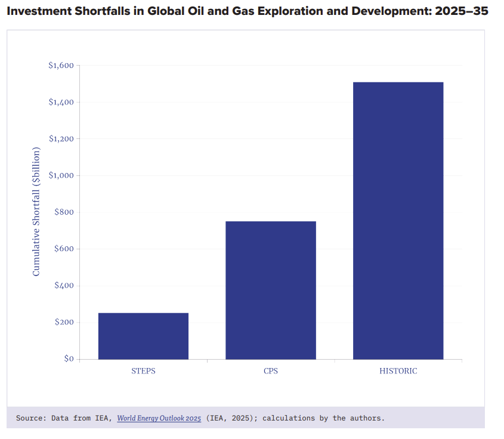Select the $800 y-axis tick label
This screenshot has height=439, width=504.
[x=63, y=212]
